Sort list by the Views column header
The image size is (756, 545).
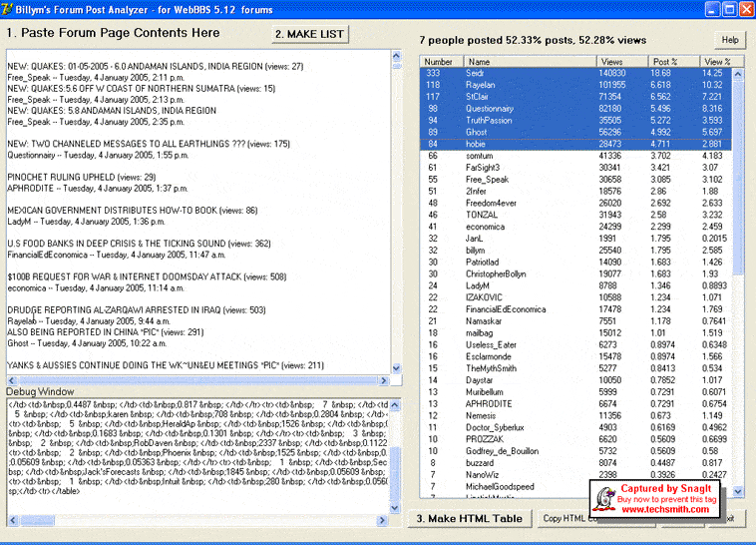point(622,62)
